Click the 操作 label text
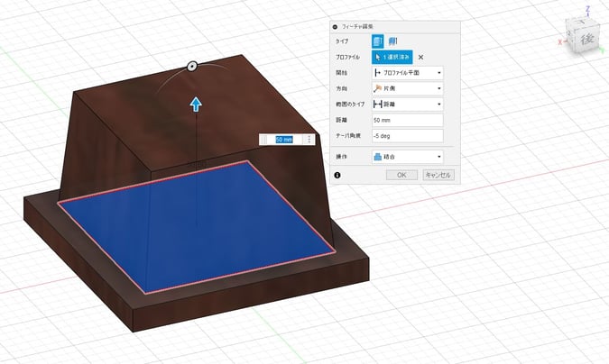Viewport: 609px width, 364px height. [341, 157]
